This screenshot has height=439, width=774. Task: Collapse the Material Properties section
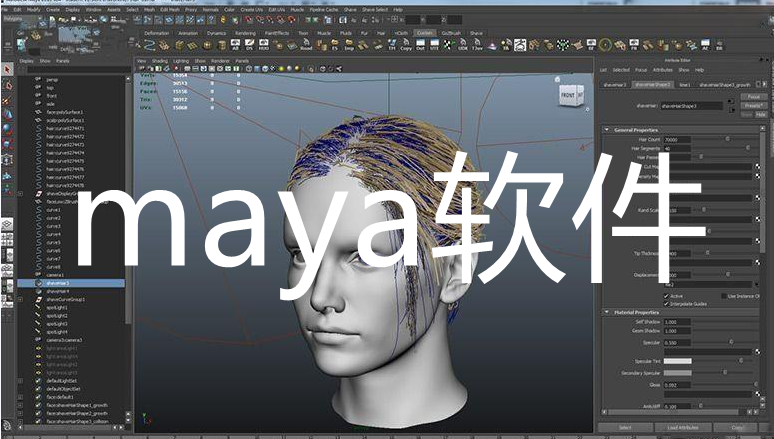[607, 312]
